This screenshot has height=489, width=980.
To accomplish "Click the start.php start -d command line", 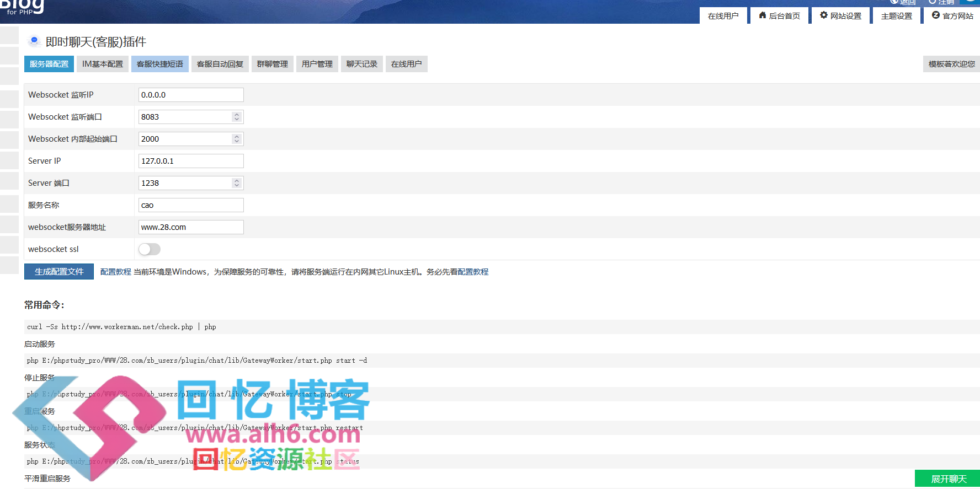I will pos(502,361).
